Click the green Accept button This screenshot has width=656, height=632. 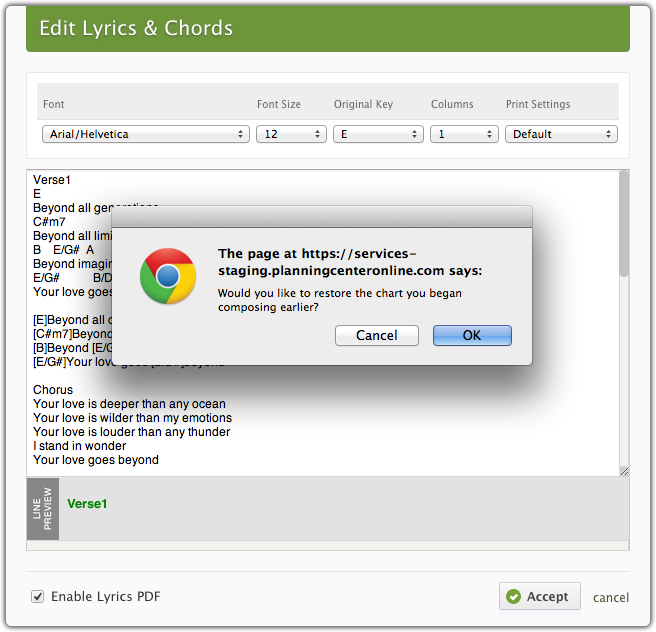click(539, 596)
